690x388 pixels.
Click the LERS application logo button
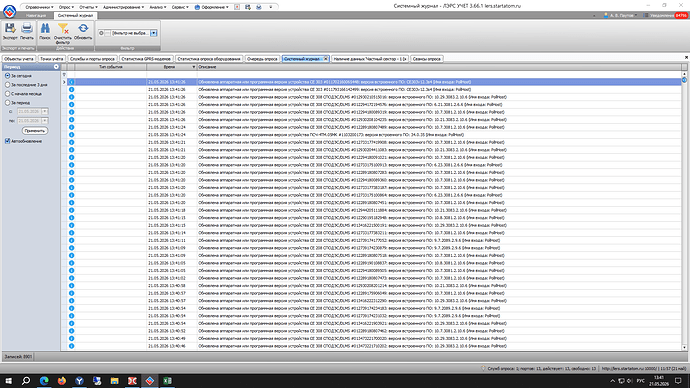[9, 11]
